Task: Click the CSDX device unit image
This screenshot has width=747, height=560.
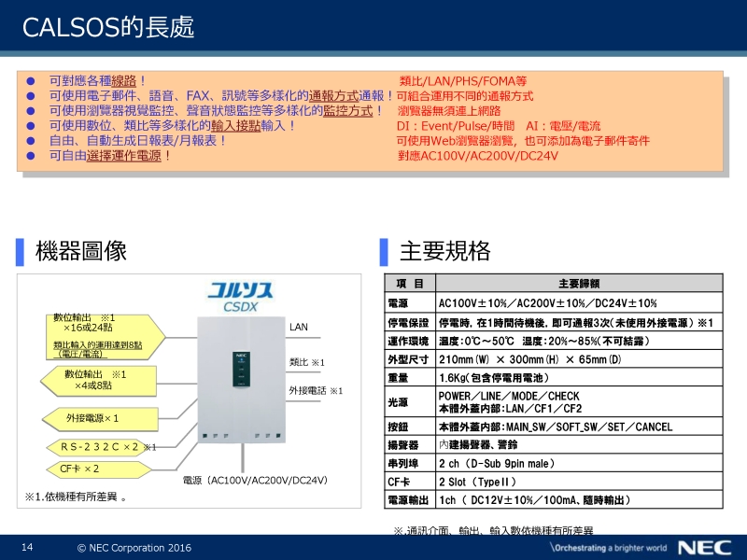Action: [x=241, y=380]
